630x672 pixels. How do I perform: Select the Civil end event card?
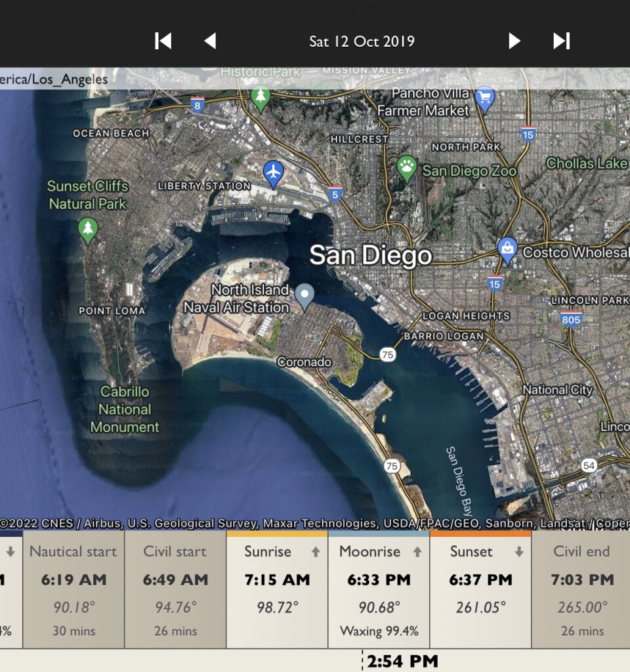click(x=581, y=589)
